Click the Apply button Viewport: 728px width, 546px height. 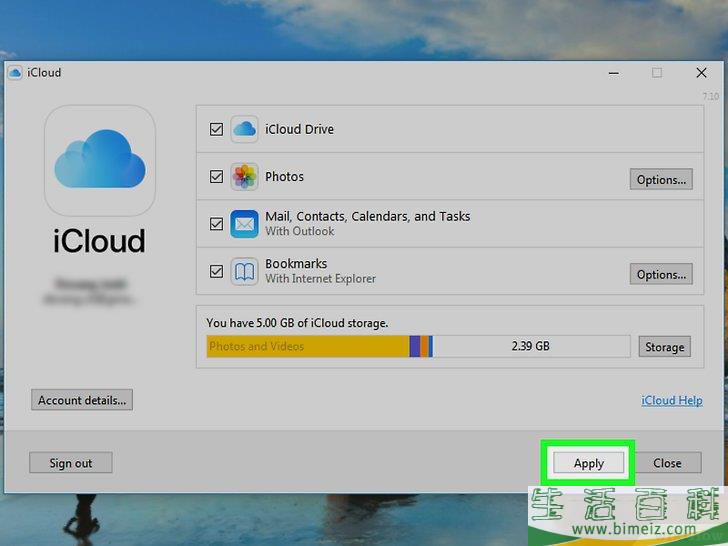coord(589,463)
